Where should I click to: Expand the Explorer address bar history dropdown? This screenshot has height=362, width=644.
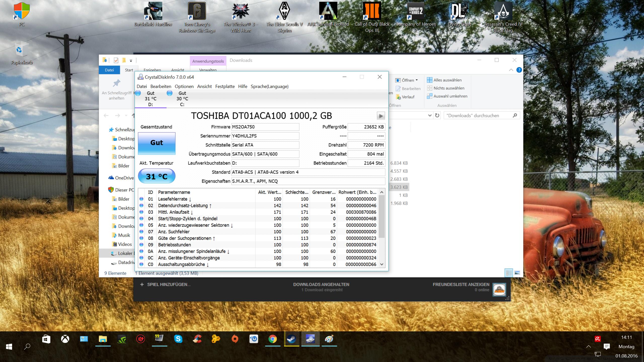tap(430, 115)
